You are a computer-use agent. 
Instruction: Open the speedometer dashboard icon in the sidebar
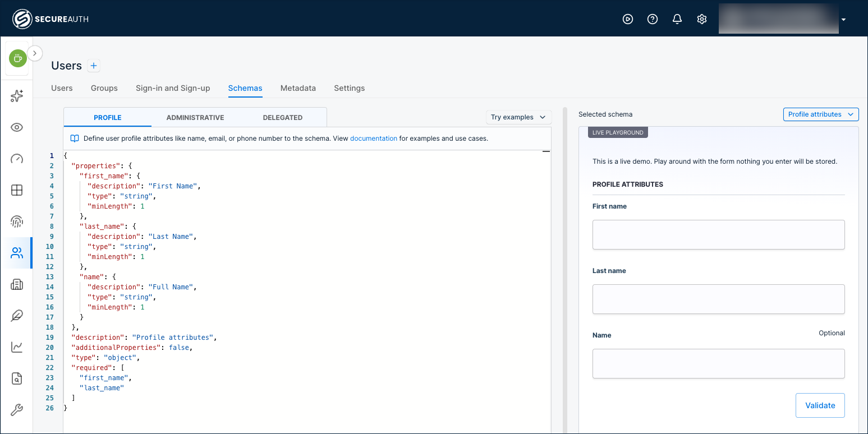(x=17, y=159)
